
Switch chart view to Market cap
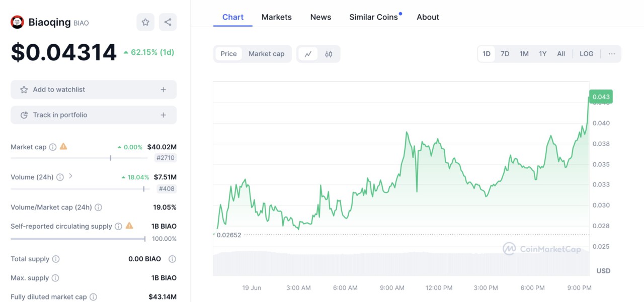click(x=266, y=53)
